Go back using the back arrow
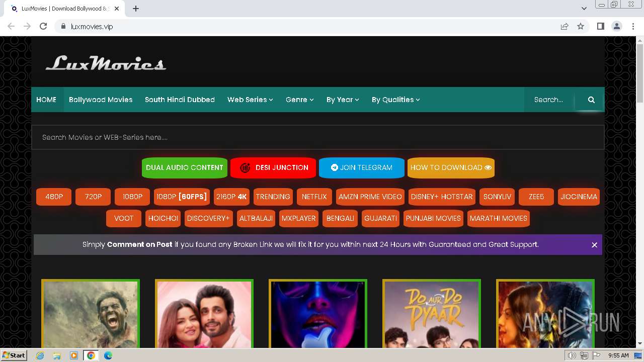 (x=11, y=26)
